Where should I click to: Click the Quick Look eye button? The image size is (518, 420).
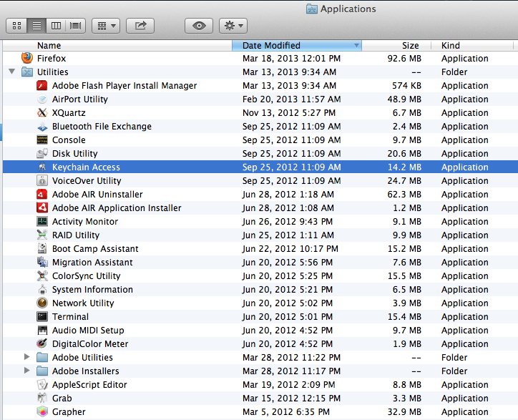[199, 26]
